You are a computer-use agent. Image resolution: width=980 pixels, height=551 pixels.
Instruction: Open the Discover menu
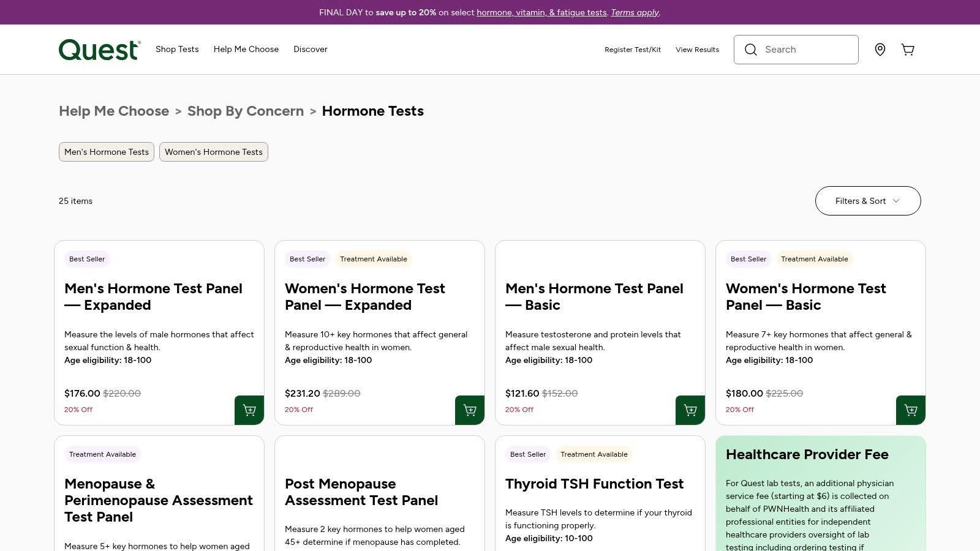tap(311, 49)
